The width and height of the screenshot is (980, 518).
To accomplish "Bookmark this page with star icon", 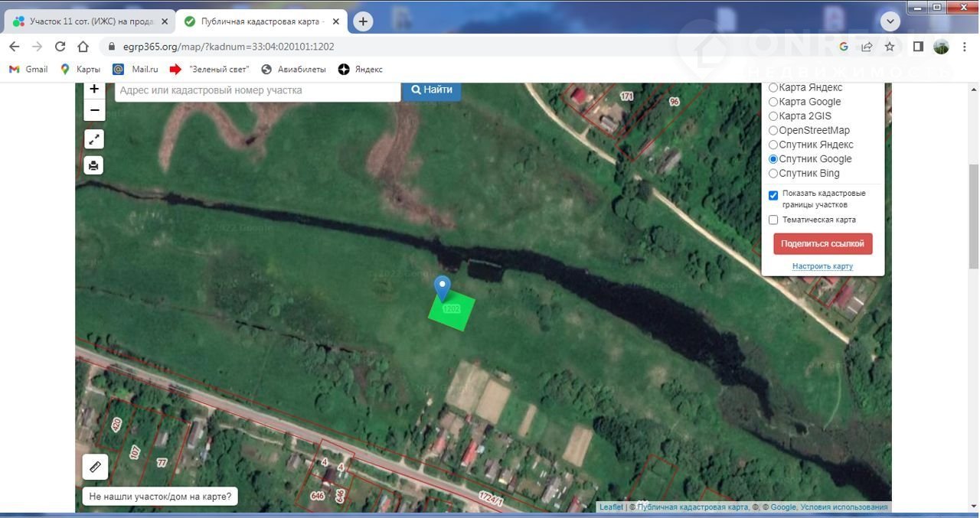I will pos(890,47).
